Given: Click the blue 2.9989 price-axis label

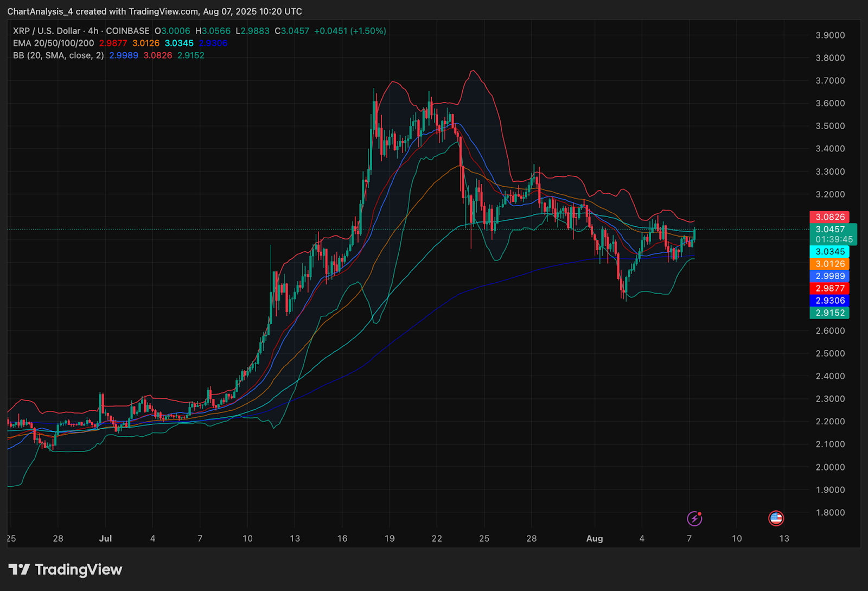Looking at the screenshot, I should click(x=829, y=276).
